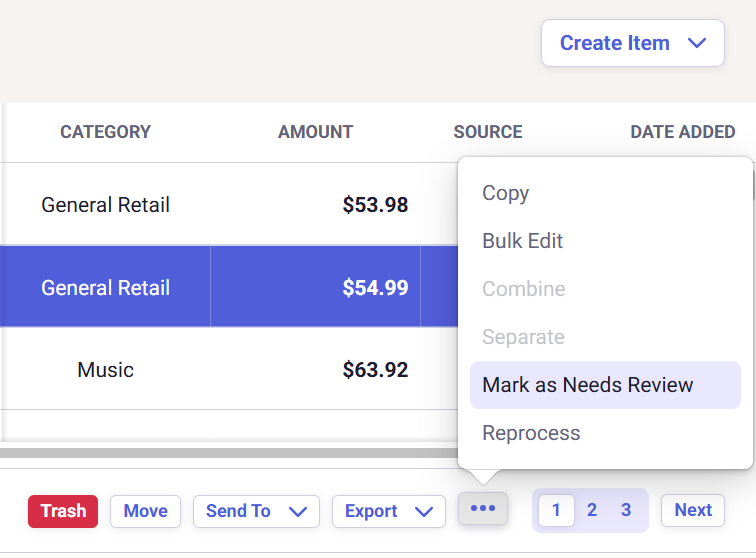
Task: Jump to page 2
Action: [x=592, y=510]
